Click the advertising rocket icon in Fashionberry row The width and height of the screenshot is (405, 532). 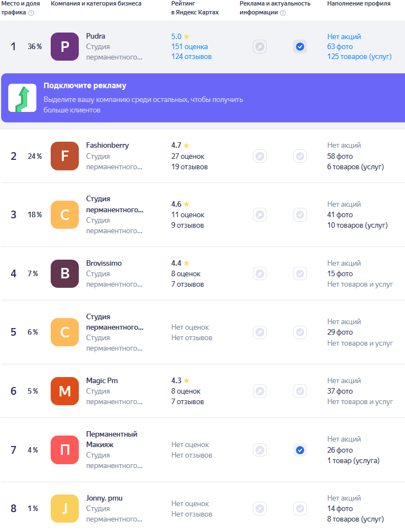[x=260, y=156]
